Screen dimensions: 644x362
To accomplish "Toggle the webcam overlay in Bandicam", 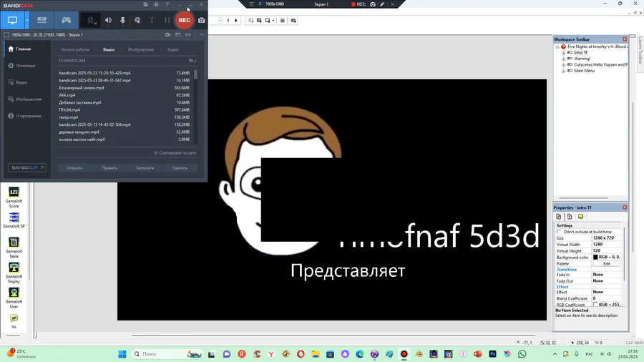I will (91, 20).
